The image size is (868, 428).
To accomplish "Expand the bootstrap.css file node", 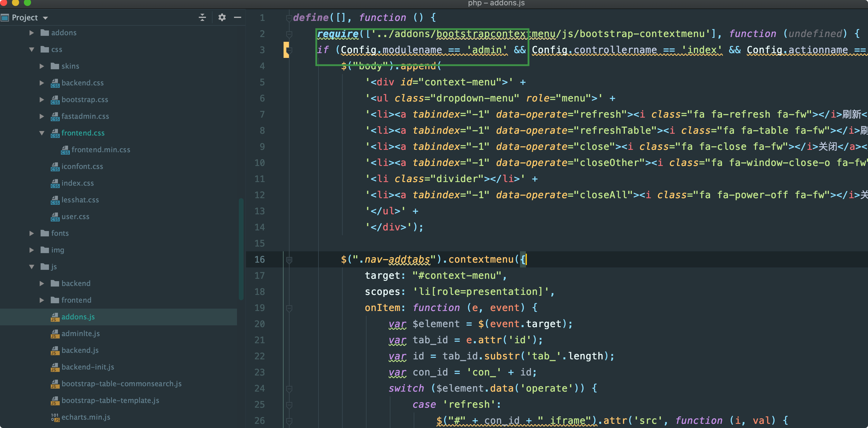I will tap(42, 99).
